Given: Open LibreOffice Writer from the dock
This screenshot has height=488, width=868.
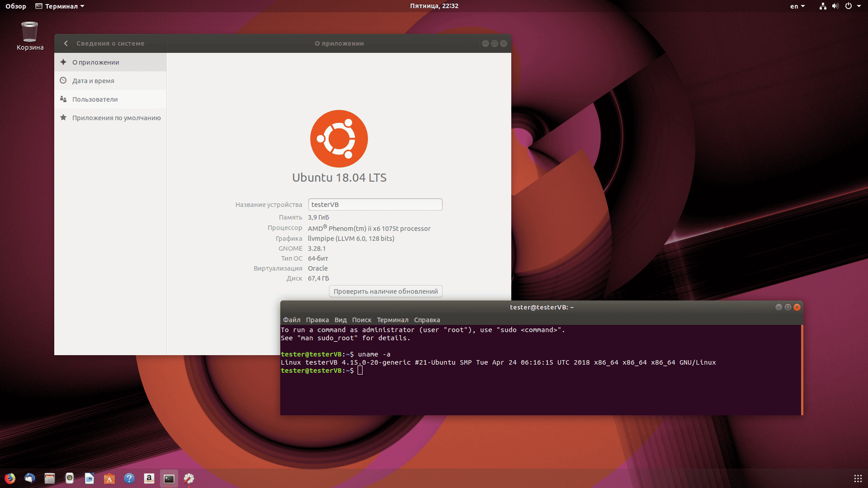Looking at the screenshot, I should [90, 479].
